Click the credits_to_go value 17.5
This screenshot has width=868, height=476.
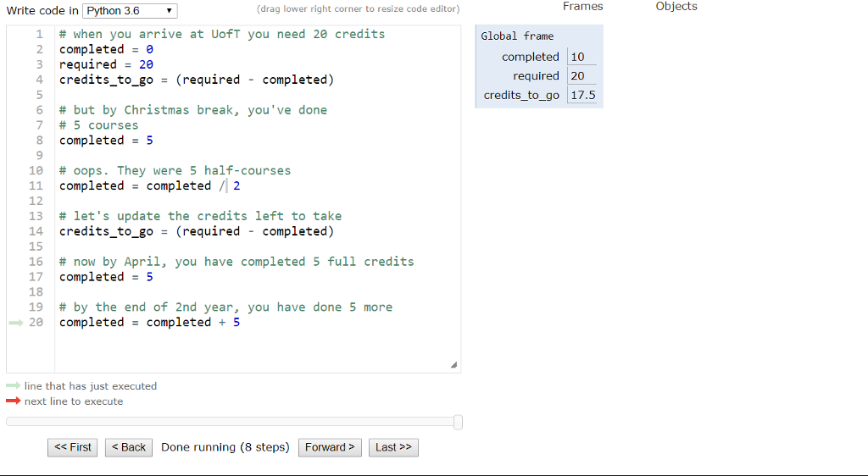(x=583, y=95)
